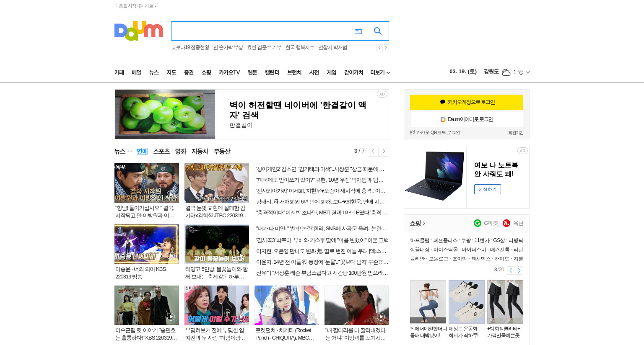
Task: Open 쿠팡 shopping mall link
Action: tap(466, 241)
